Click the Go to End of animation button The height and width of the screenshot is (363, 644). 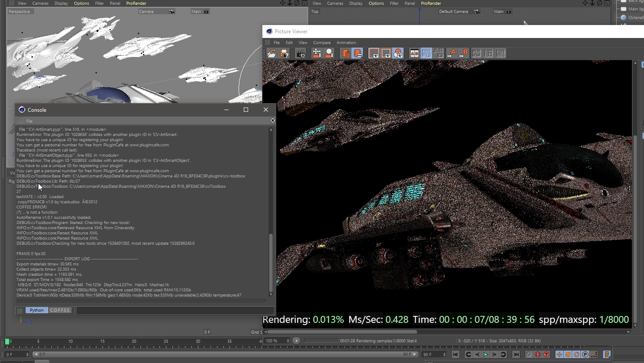(x=516, y=354)
